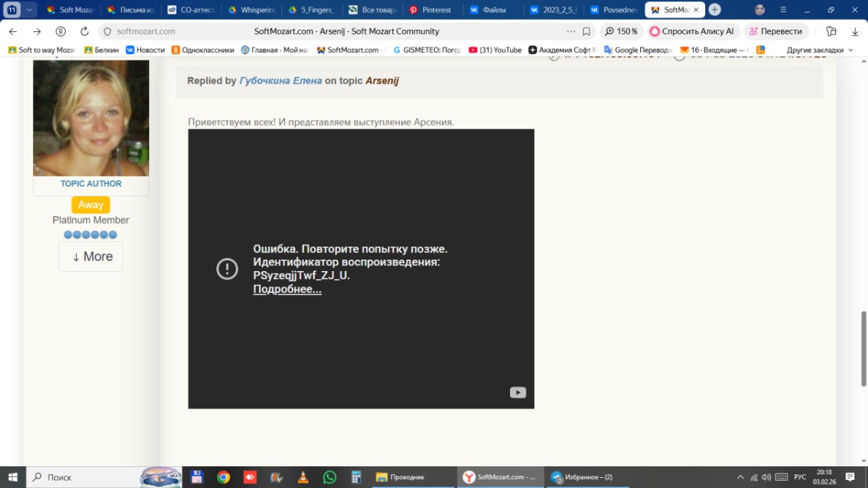Viewport: 868px width, 488px height.
Task: Click the topic author profile photo
Action: (x=91, y=118)
